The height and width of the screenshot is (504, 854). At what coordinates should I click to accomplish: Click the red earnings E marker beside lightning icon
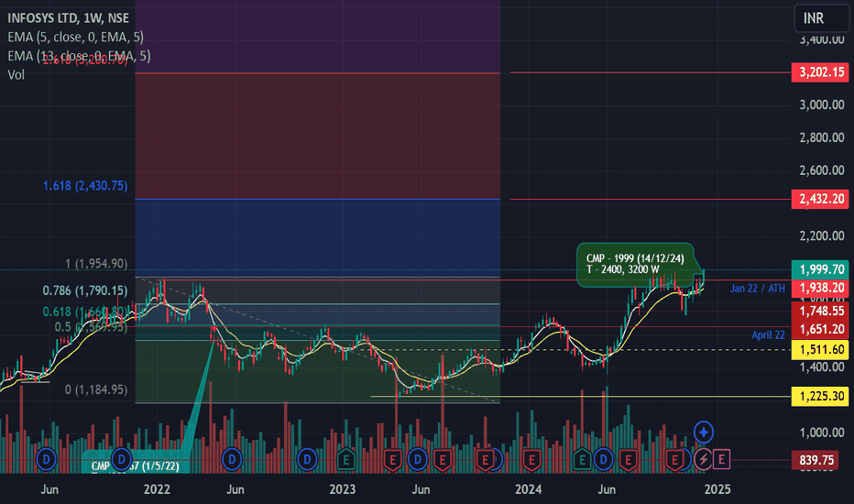tap(675, 460)
